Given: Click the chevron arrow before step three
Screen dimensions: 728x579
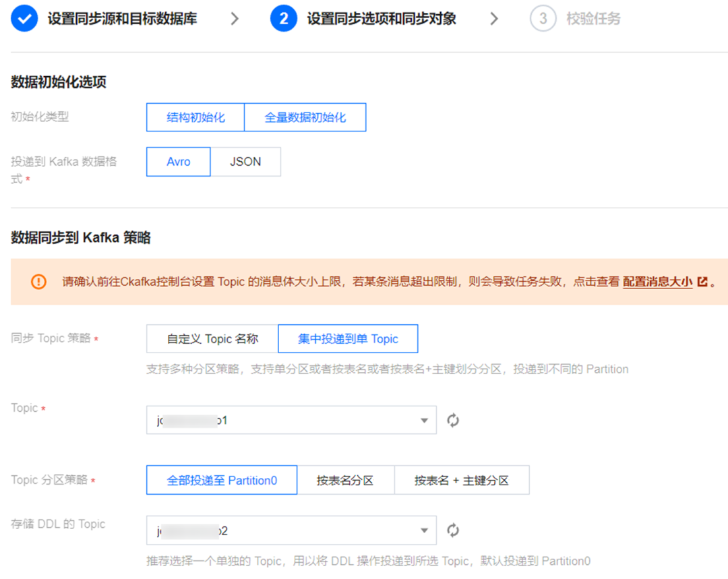Looking at the screenshot, I should click(x=494, y=19).
